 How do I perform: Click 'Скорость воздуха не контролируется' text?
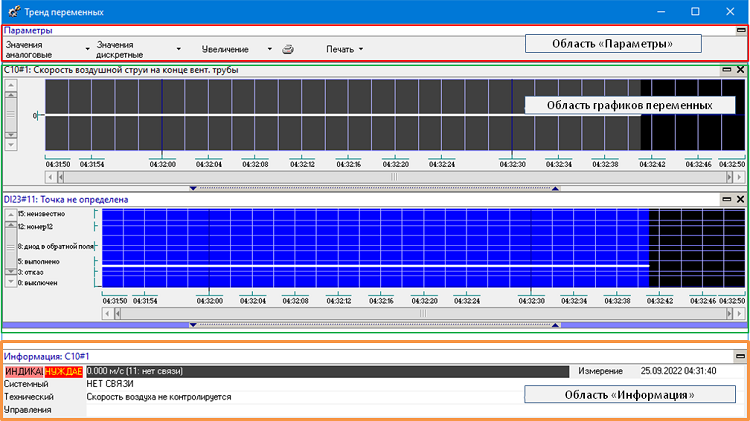point(159,397)
